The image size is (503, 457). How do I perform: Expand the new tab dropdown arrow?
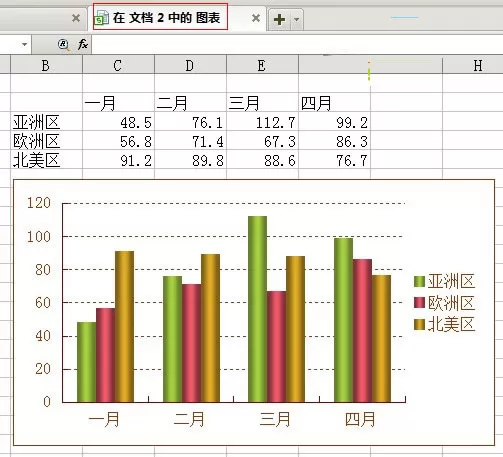coord(296,19)
